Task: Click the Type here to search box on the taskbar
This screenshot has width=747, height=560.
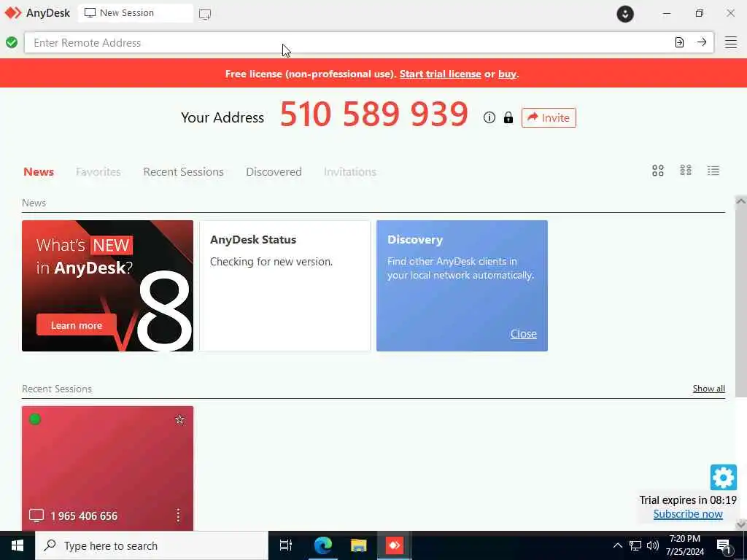Action: pyautogui.click(x=152, y=545)
